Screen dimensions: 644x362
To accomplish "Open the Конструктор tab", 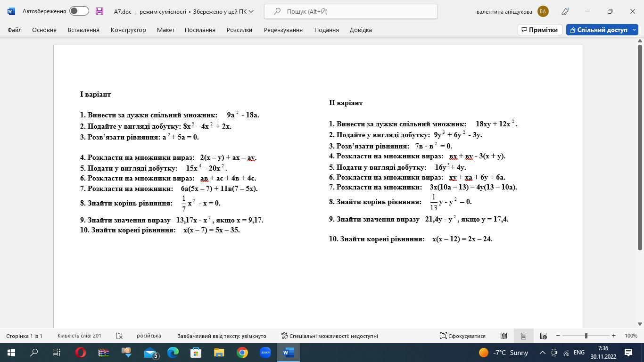I will (x=128, y=30).
